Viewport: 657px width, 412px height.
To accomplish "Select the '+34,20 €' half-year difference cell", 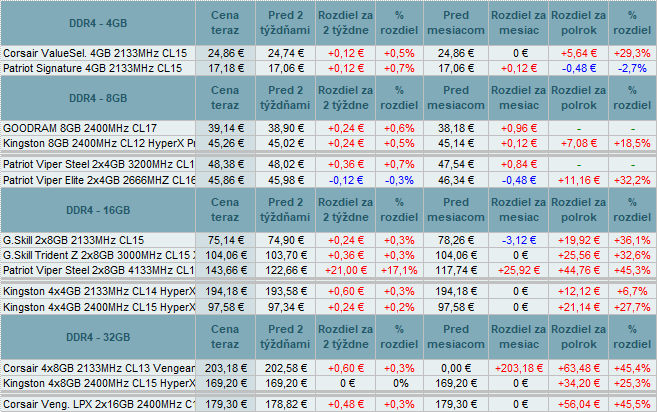I will (578, 383).
